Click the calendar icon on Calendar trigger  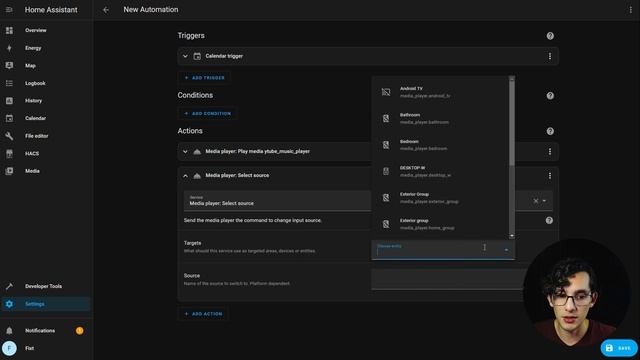[197, 56]
